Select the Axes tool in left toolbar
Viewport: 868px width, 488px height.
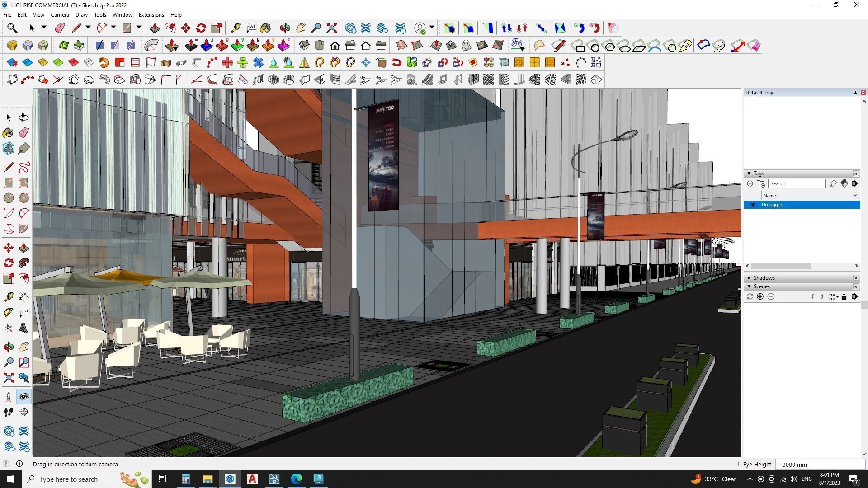click(9, 328)
